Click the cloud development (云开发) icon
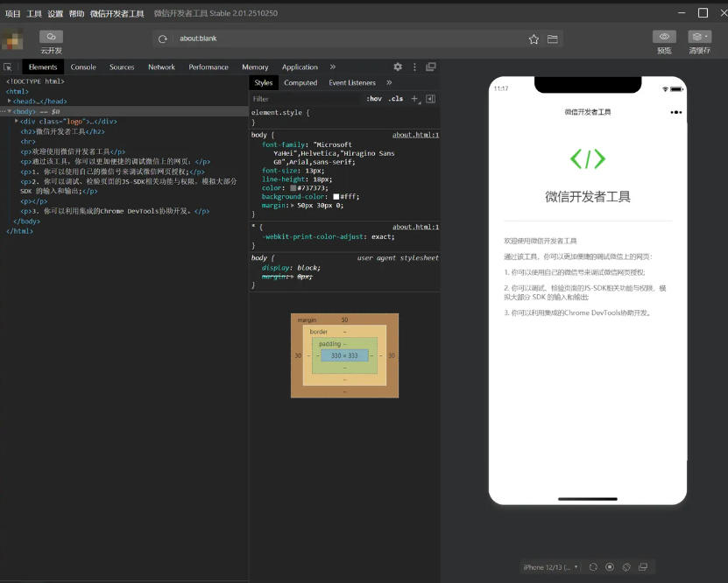The height and width of the screenshot is (583, 728). tap(51, 37)
